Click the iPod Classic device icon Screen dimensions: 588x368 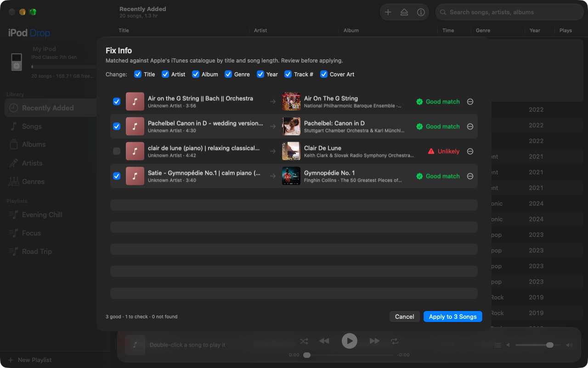click(x=17, y=62)
